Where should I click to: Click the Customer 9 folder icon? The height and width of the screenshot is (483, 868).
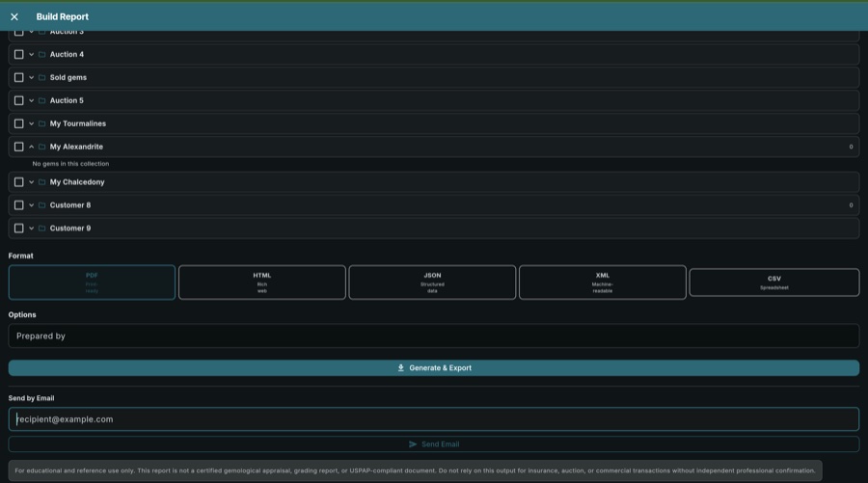point(42,228)
